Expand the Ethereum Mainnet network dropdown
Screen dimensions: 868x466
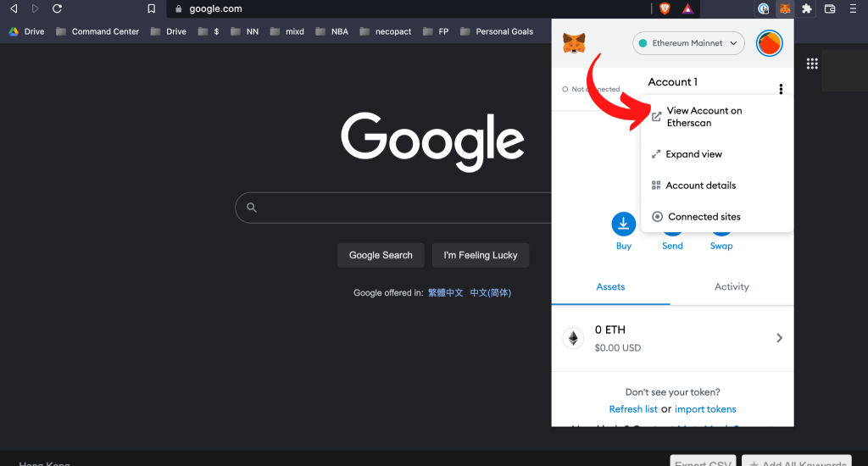tap(688, 43)
